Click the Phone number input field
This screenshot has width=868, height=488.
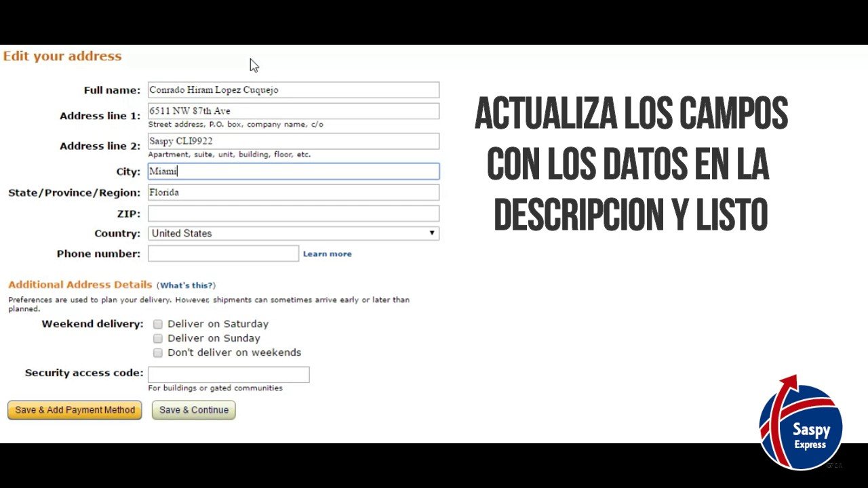pyautogui.click(x=223, y=253)
